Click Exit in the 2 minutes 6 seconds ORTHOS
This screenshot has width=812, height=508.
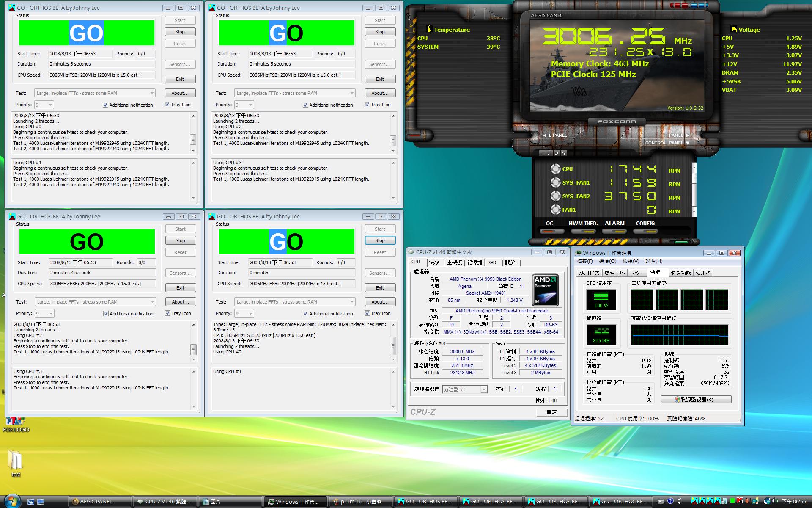pyautogui.click(x=180, y=79)
